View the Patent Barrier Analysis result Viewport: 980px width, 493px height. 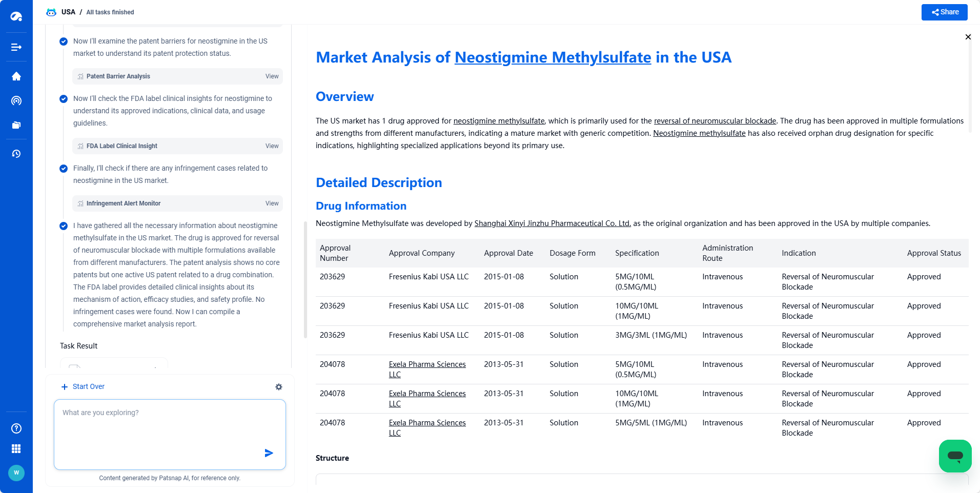272,76
